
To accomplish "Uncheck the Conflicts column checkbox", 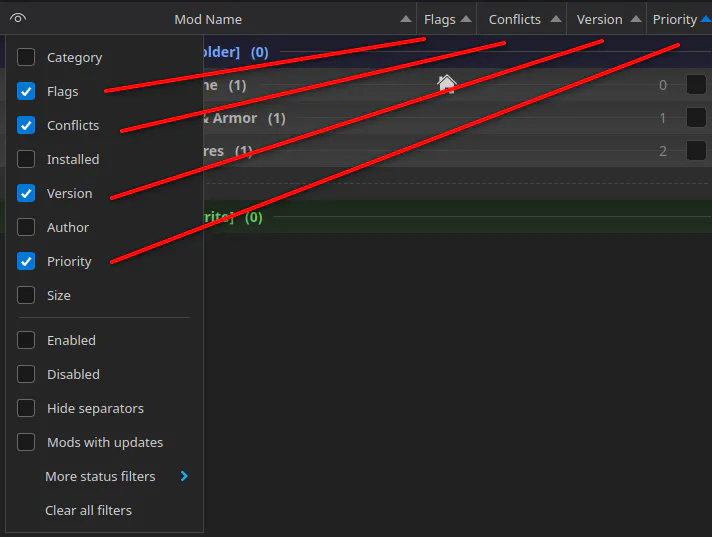I will [x=26, y=125].
